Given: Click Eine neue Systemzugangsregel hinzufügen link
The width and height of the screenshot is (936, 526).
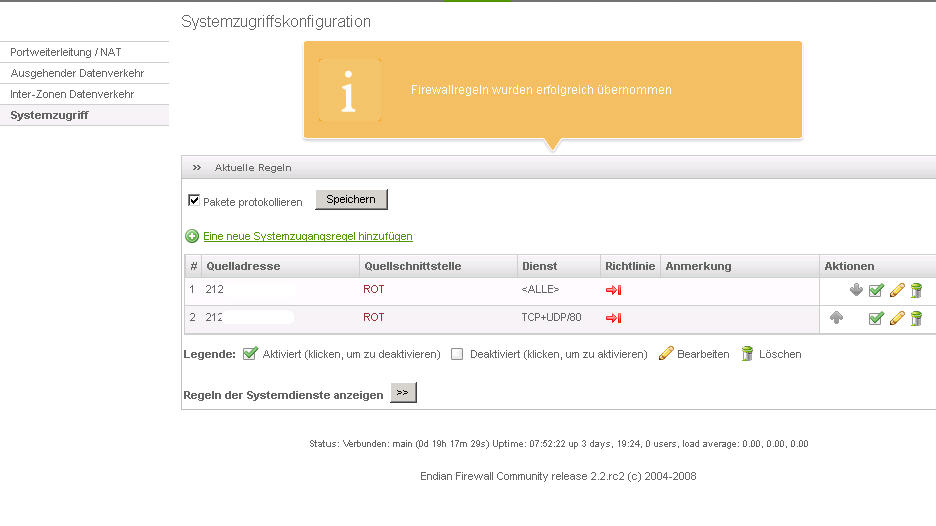Looking at the screenshot, I should pos(308,237).
